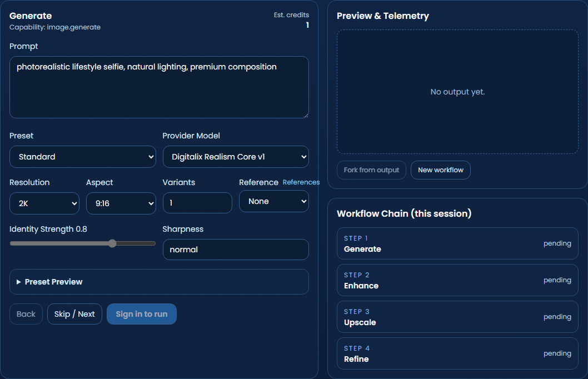
Task: Open the Aspect ratio dropdown
Action: click(121, 203)
